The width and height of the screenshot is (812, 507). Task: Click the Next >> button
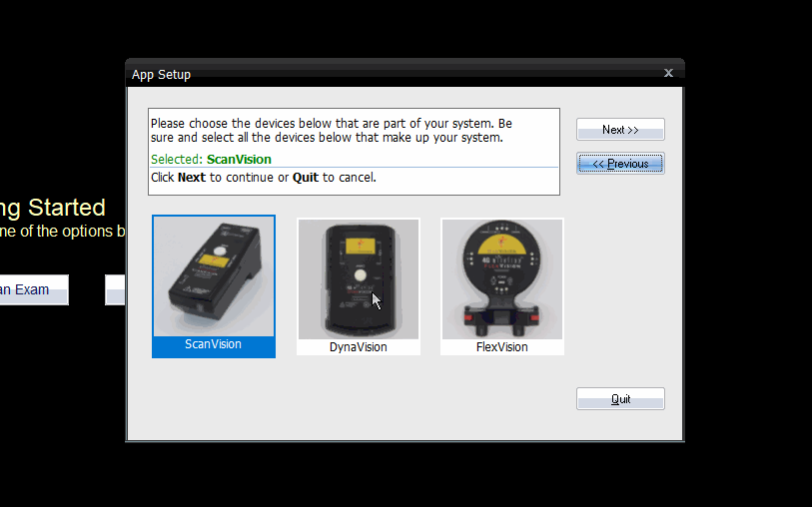pos(620,130)
